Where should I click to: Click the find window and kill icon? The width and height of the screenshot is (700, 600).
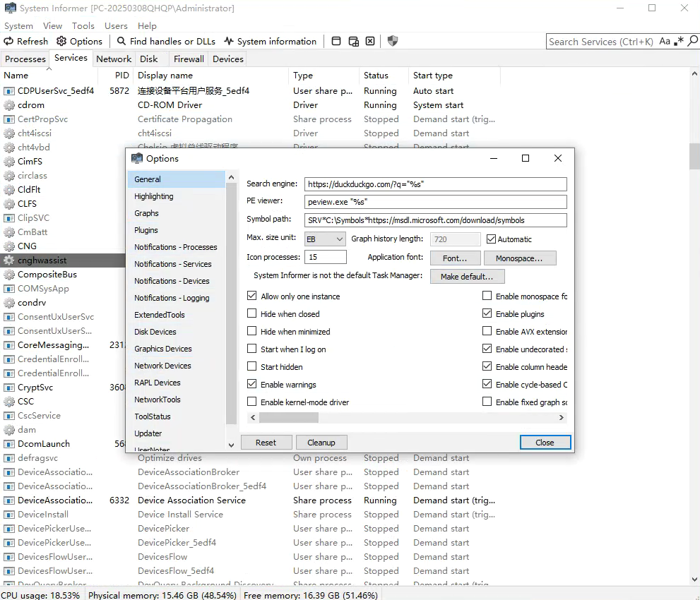click(x=370, y=41)
